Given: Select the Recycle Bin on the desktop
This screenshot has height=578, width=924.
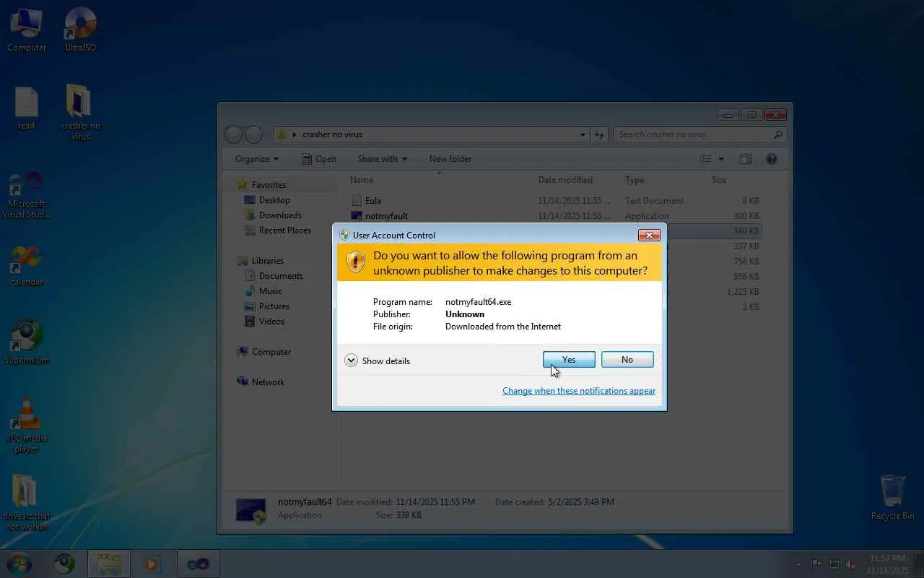Looking at the screenshot, I should coord(892,497).
